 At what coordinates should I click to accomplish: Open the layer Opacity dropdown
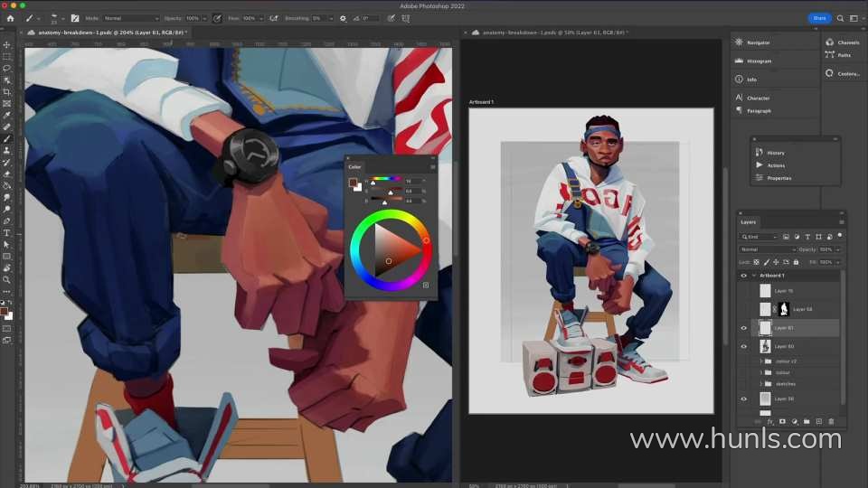click(838, 249)
